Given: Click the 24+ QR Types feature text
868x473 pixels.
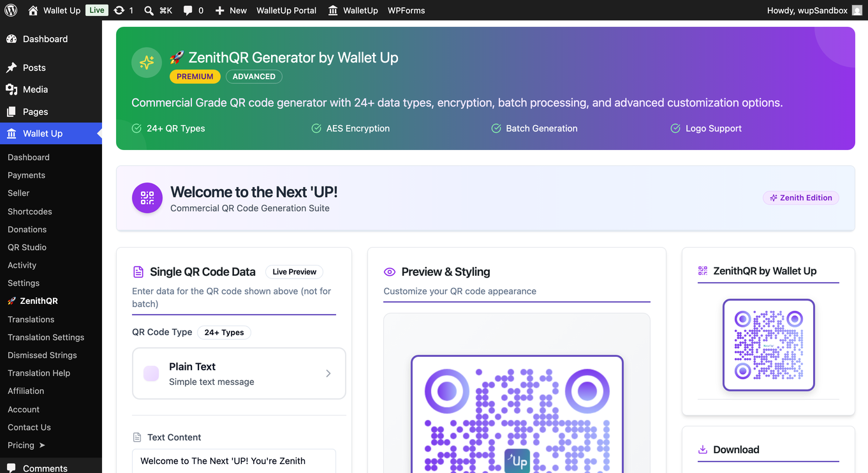Looking at the screenshot, I should click(176, 128).
